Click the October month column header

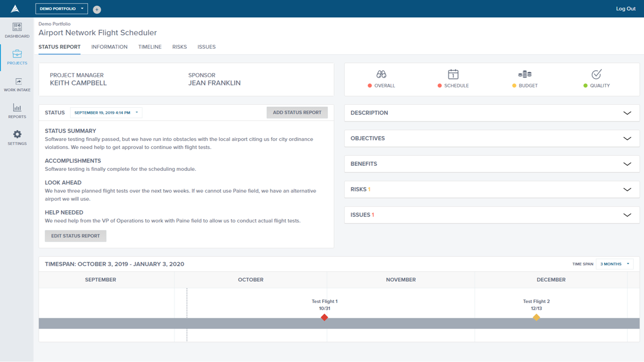[250, 280]
